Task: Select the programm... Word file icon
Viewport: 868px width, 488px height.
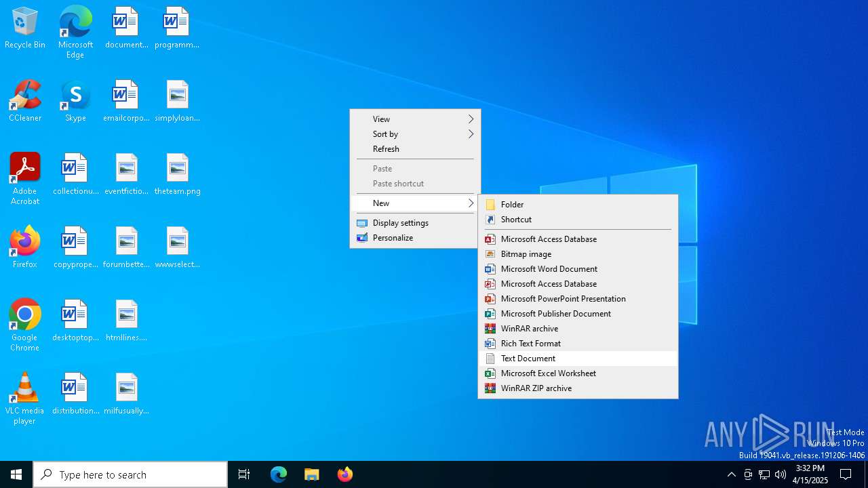Action: 177,28
